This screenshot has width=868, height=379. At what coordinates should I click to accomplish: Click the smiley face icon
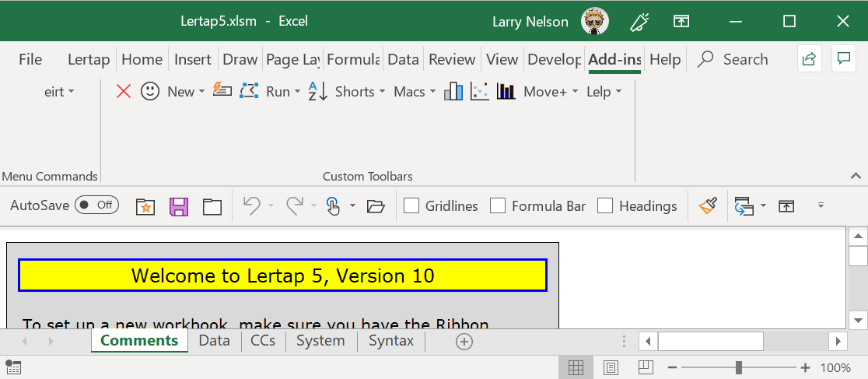tap(150, 92)
